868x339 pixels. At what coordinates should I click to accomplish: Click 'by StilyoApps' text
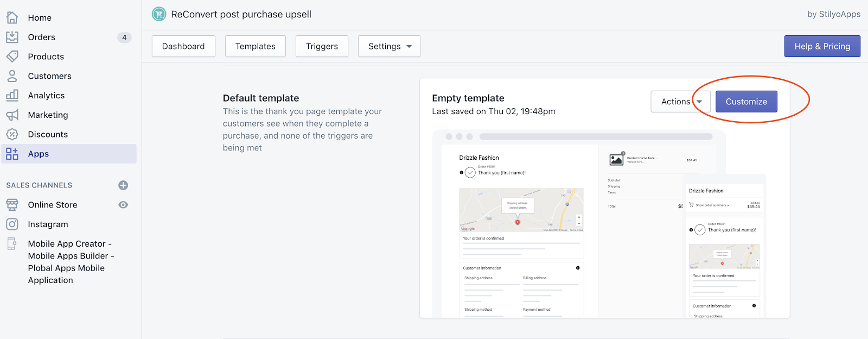(834, 14)
